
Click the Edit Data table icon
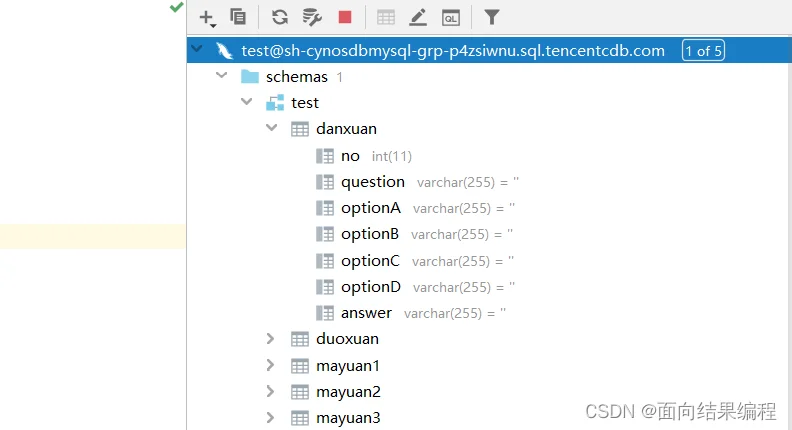point(386,17)
